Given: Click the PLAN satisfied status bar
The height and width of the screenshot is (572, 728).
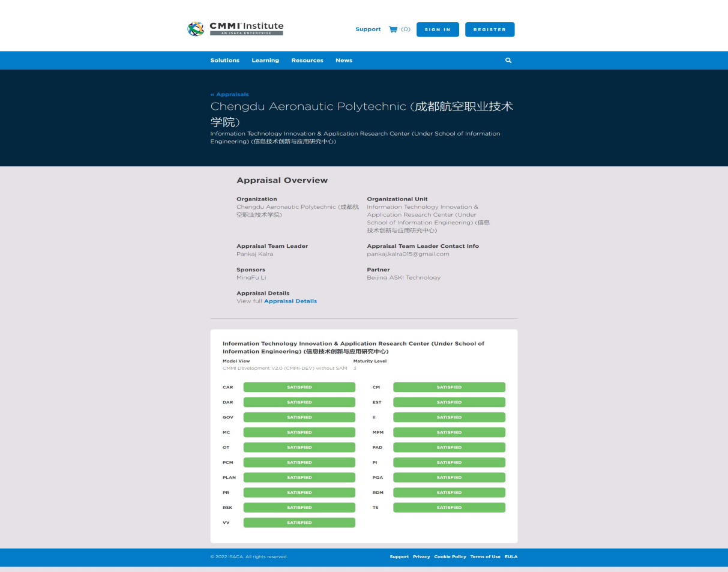Looking at the screenshot, I should click(x=299, y=477).
